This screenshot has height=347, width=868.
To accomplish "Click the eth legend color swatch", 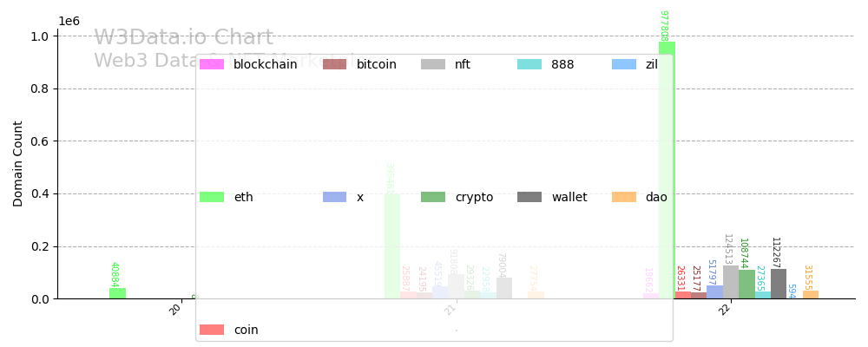I will click(x=211, y=197).
